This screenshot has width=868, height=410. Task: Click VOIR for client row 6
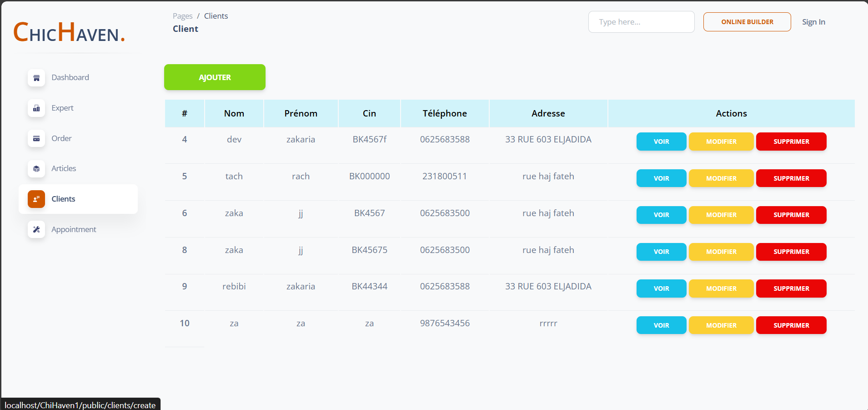pyautogui.click(x=661, y=215)
